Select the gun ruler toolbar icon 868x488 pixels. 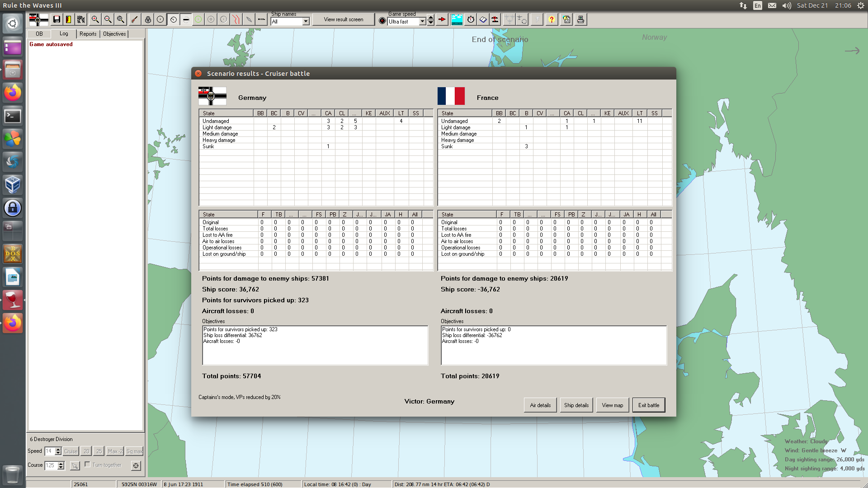134,19
